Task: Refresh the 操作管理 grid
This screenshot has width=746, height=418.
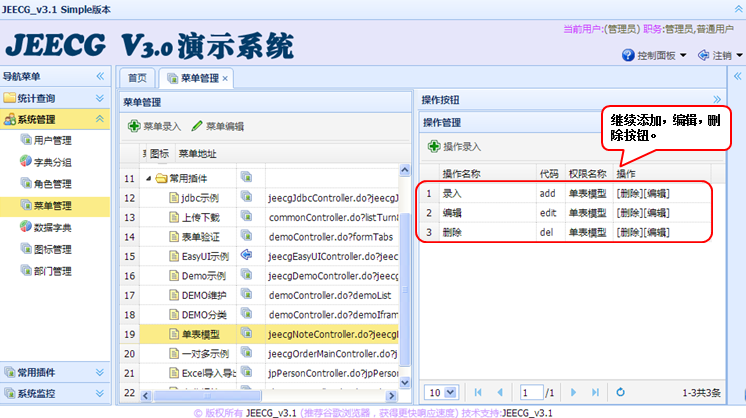Action: click(x=620, y=392)
